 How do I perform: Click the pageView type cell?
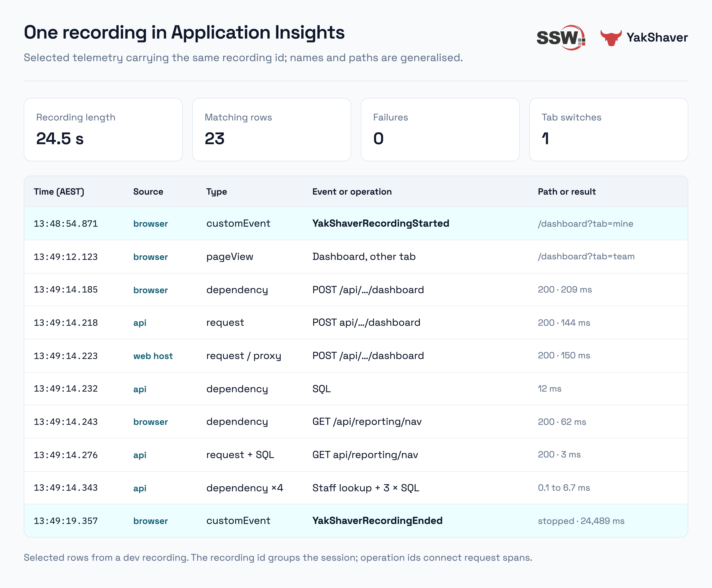pos(230,257)
